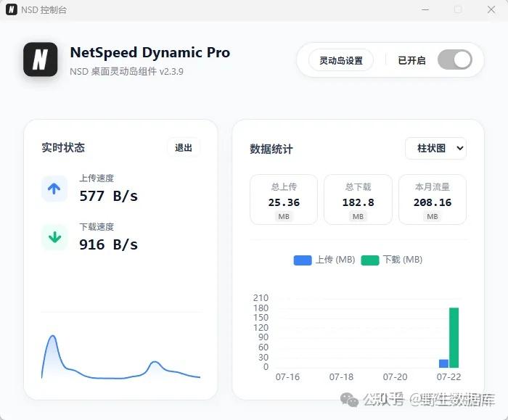Click the 07-16 axis label
This screenshot has width=508, height=420.
pos(287,377)
